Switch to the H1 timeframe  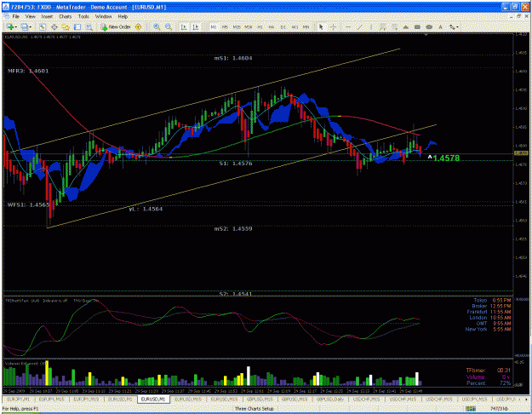click(x=260, y=26)
